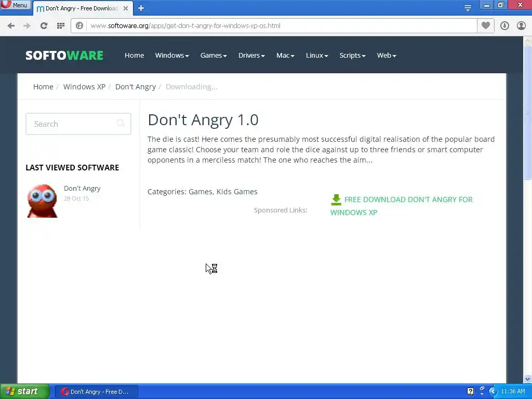Screen dimensions: 532x399
Task: Expand the Windows navigation dropdown
Action: (x=172, y=55)
